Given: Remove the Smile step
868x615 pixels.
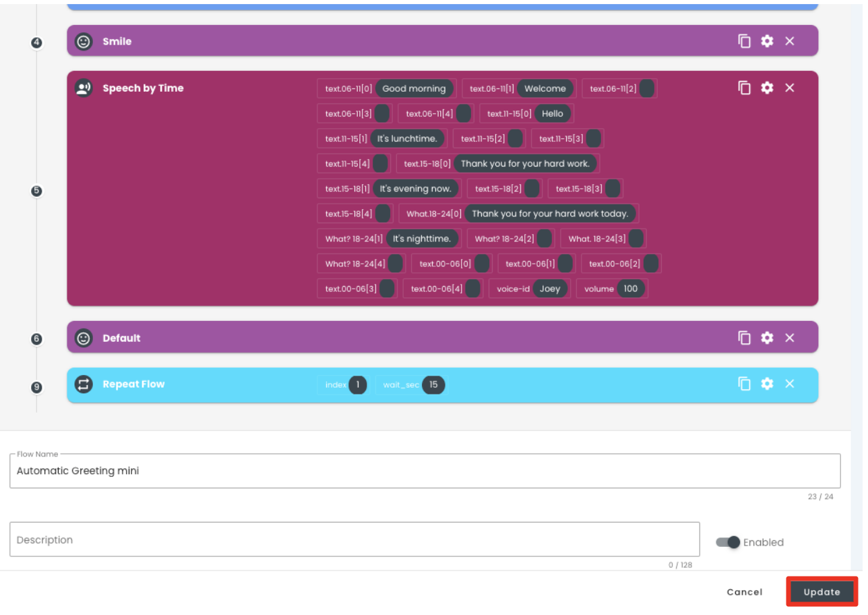Looking at the screenshot, I should (x=790, y=41).
